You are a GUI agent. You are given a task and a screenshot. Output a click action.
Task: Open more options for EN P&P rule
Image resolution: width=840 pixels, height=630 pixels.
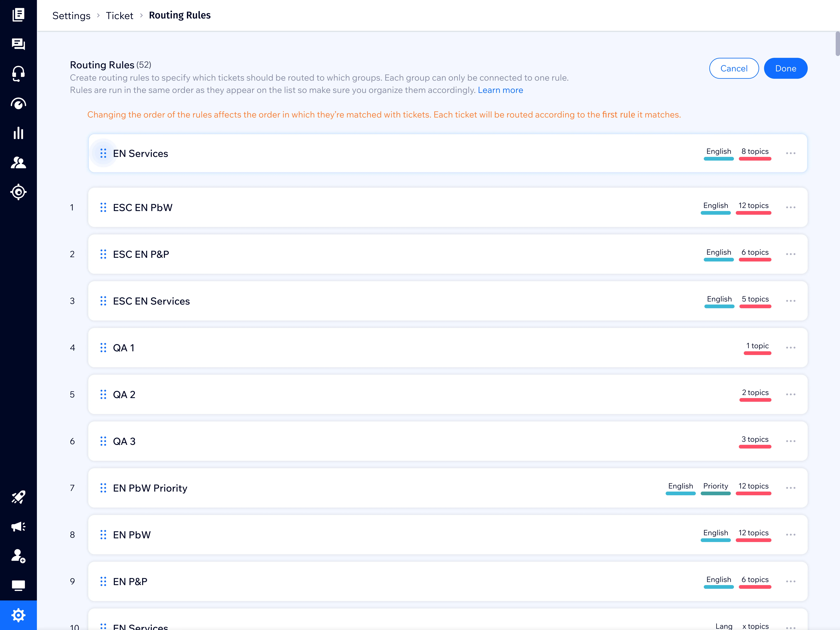(x=791, y=581)
